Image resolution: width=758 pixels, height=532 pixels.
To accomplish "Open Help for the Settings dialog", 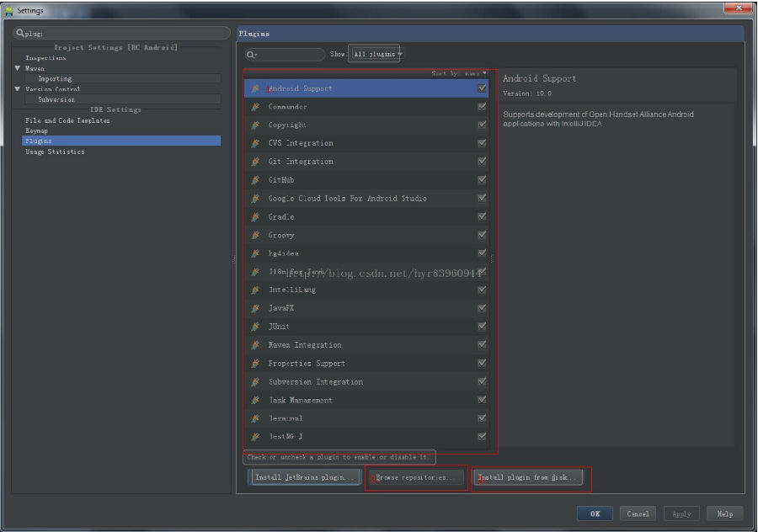I will [724, 513].
